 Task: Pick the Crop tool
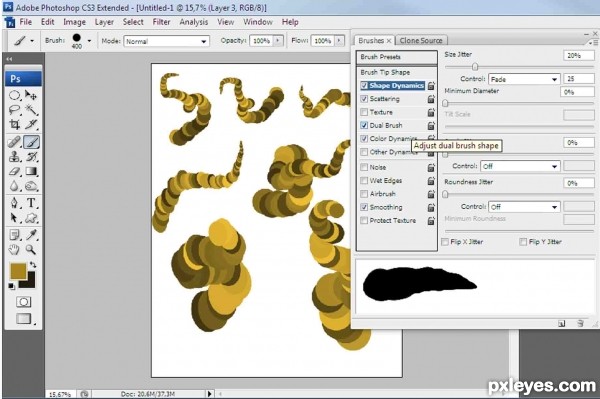[x=15, y=124]
